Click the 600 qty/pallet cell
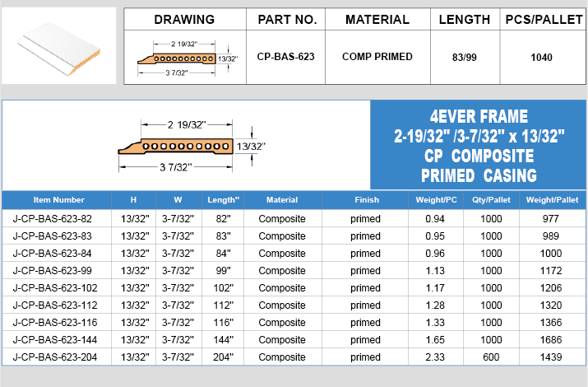The height and width of the screenshot is (387, 588). pos(491,357)
